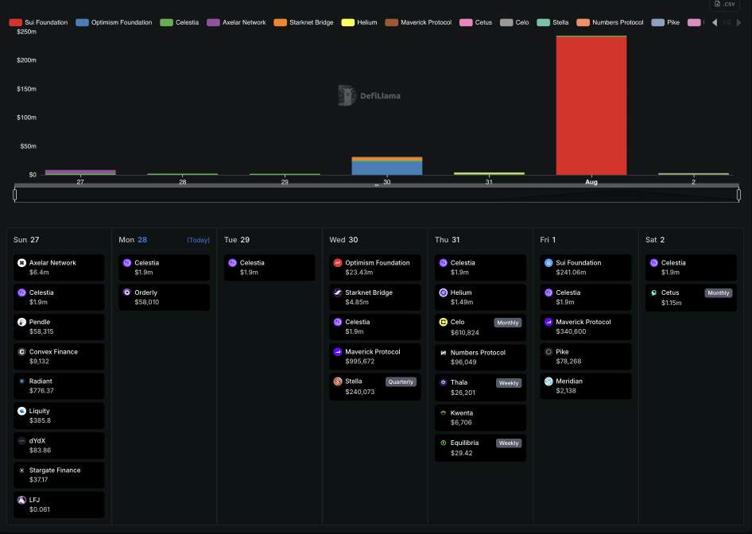752x534 pixels.
Task: Download data using the .csv button
Action: (x=725, y=4)
